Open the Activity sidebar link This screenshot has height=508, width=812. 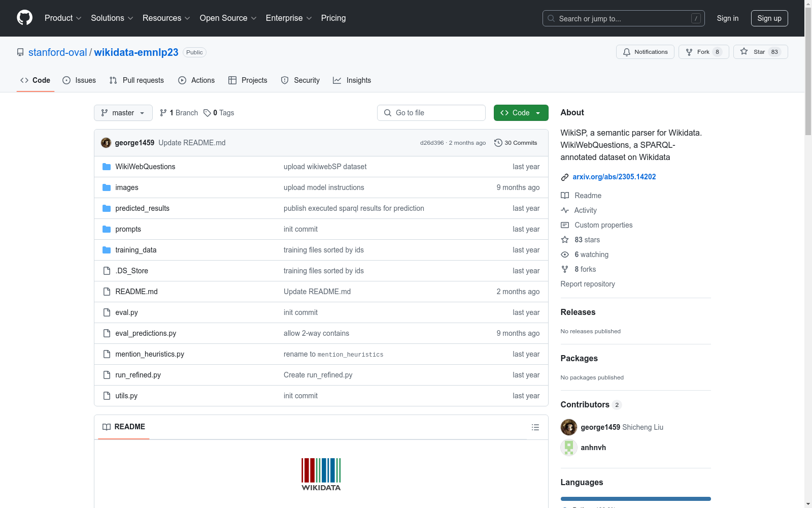click(x=579, y=210)
